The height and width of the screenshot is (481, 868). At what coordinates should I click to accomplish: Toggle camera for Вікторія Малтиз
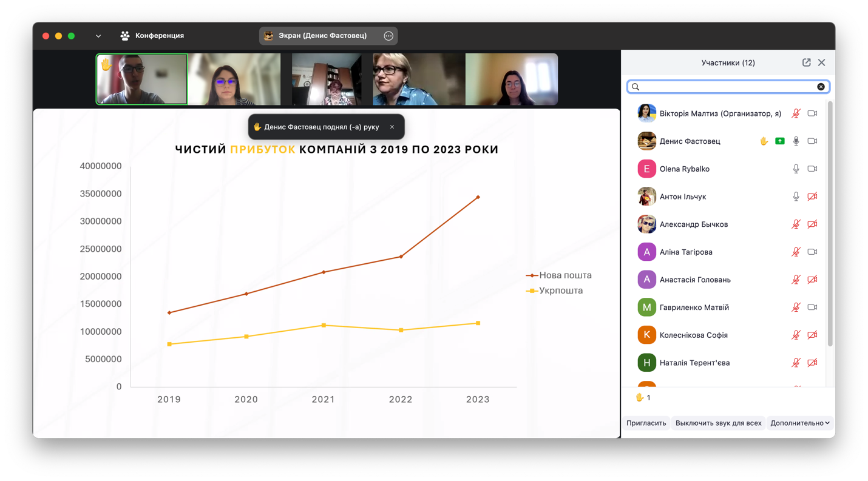coord(812,113)
